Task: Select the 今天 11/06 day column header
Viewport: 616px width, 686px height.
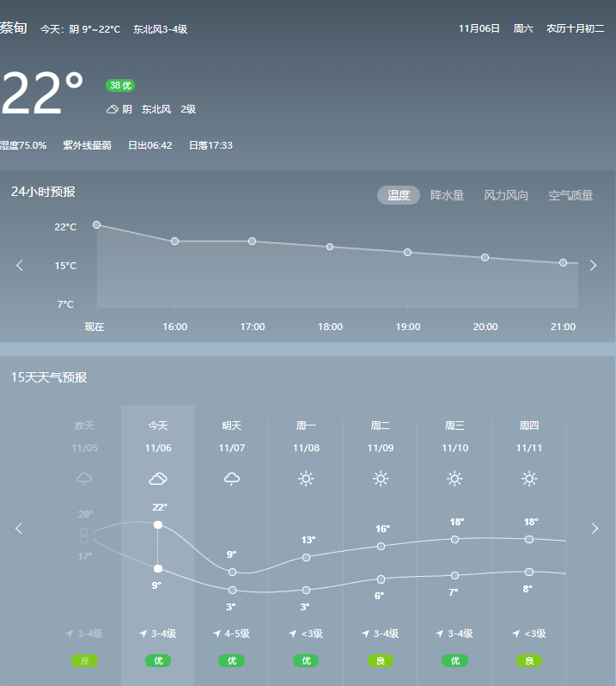Action: [x=158, y=437]
